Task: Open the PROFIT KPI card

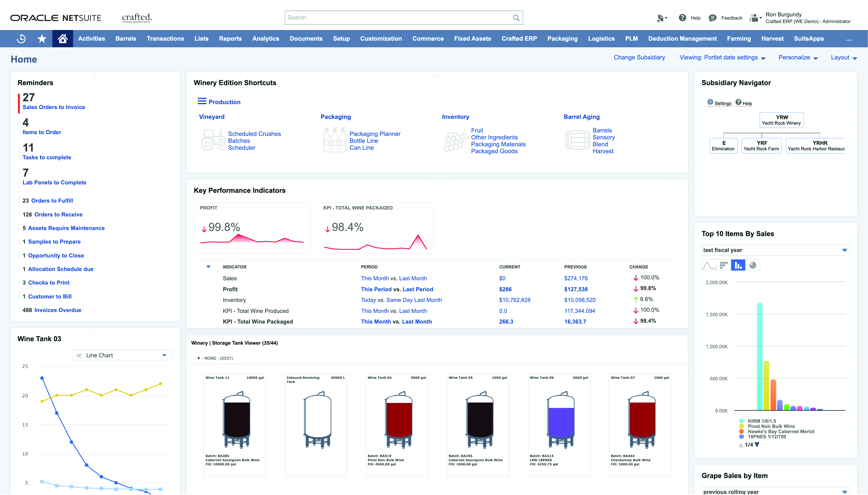Action: (x=252, y=228)
